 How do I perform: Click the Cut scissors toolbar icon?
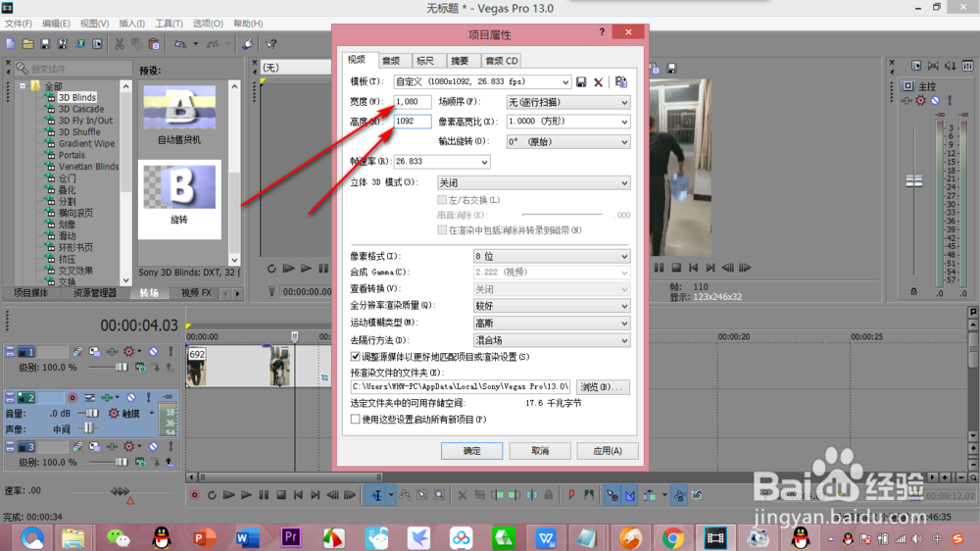point(119,44)
